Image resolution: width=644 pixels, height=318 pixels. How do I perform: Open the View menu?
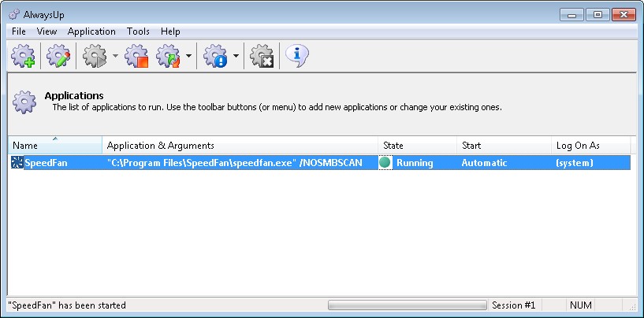coord(47,31)
